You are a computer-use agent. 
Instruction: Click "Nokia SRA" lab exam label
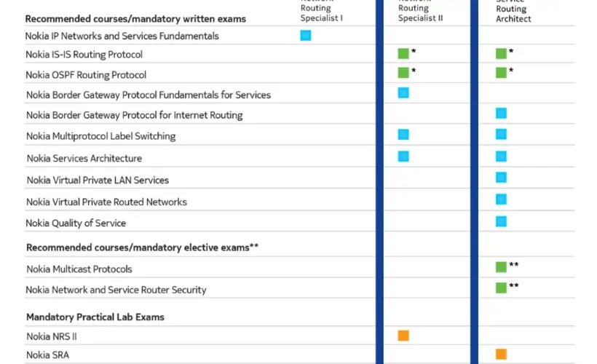47,355
